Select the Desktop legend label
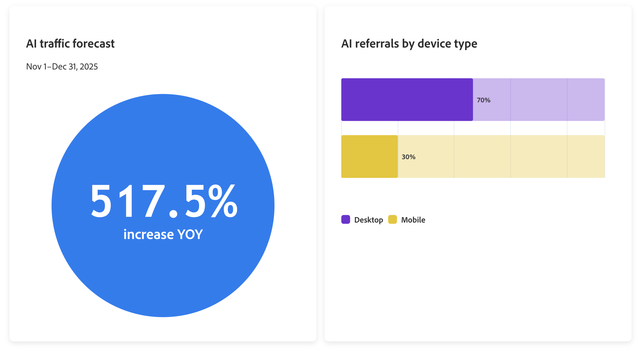The image size is (644, 350). pyautogui.click(x=369, y=220)
